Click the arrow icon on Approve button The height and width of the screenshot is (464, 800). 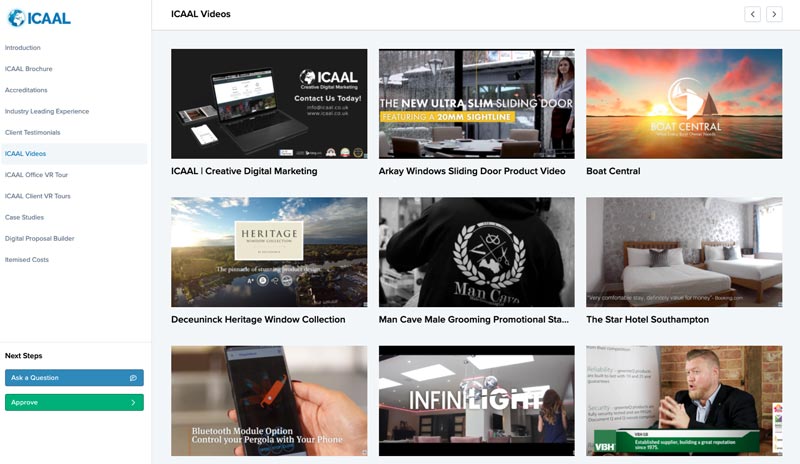click(133, 402)
